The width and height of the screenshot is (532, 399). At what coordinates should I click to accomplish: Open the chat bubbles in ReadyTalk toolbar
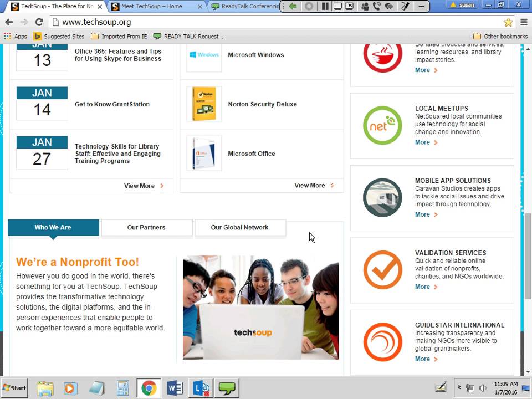tap(389, 6)
